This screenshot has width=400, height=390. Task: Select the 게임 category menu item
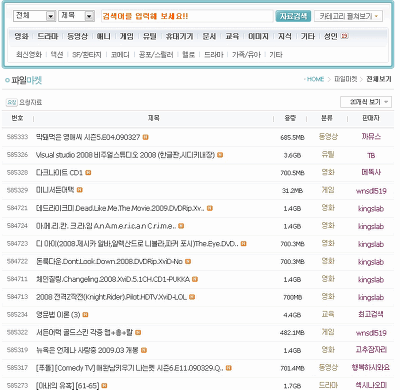coord(127,36)
